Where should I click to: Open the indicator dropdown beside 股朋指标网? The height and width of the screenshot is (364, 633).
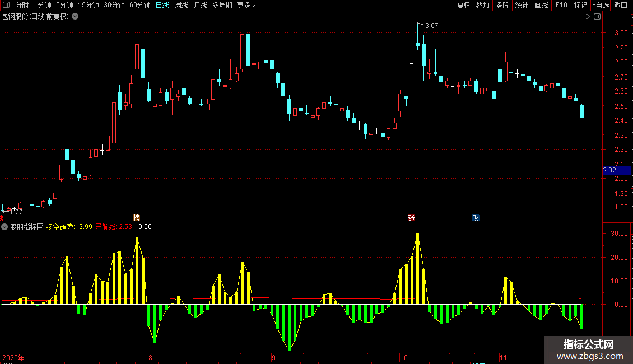4,227
